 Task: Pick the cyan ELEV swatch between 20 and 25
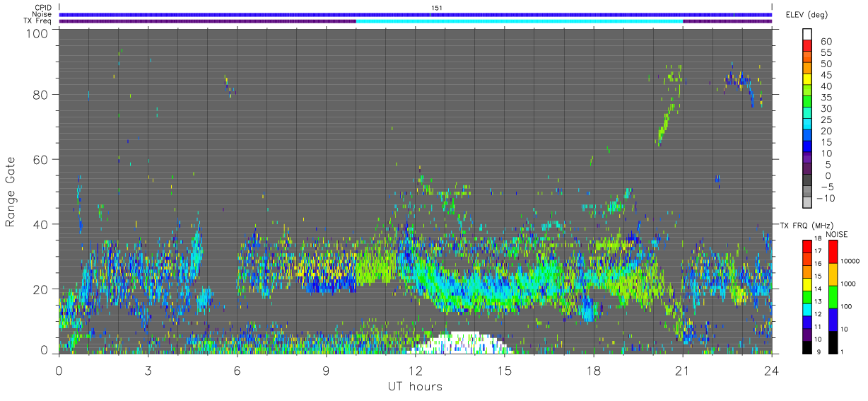(807, 124)
